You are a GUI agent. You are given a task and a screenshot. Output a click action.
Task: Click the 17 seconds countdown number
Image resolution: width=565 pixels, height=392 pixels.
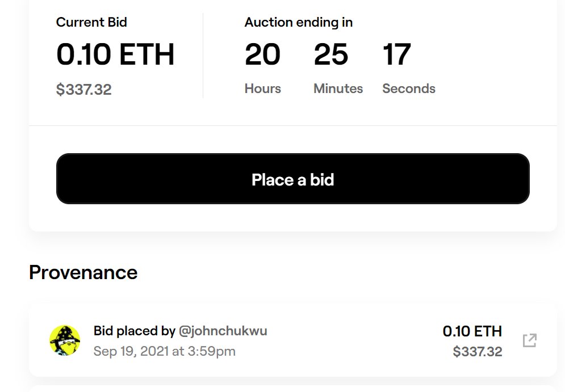(396, 54)
